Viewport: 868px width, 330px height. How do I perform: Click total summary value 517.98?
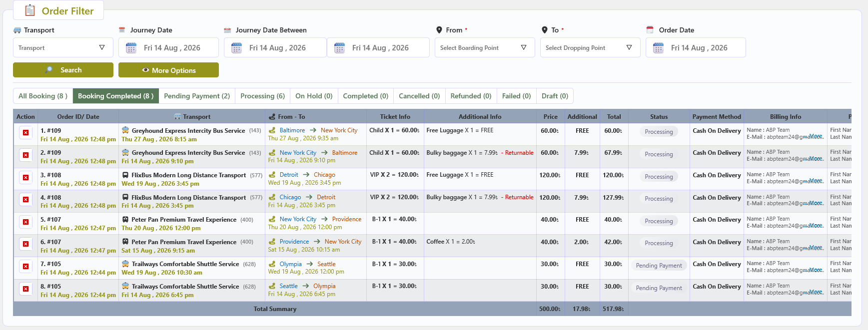tap(613, 309)
